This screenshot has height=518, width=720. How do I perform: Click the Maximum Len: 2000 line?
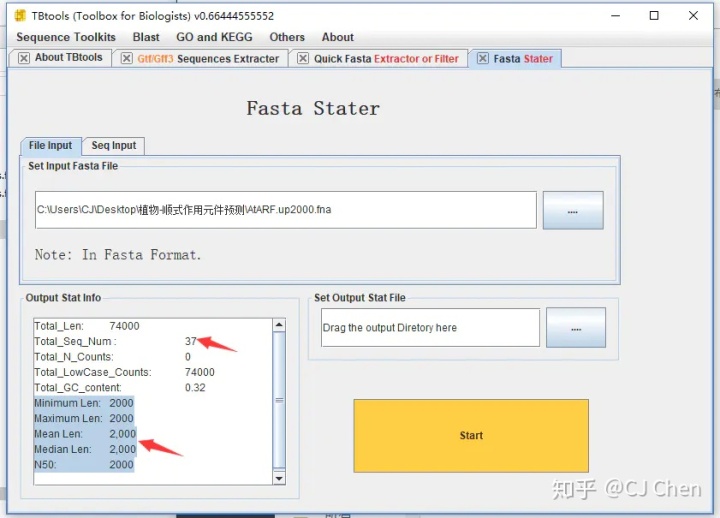pyautogui.click(x=84, y=418)
